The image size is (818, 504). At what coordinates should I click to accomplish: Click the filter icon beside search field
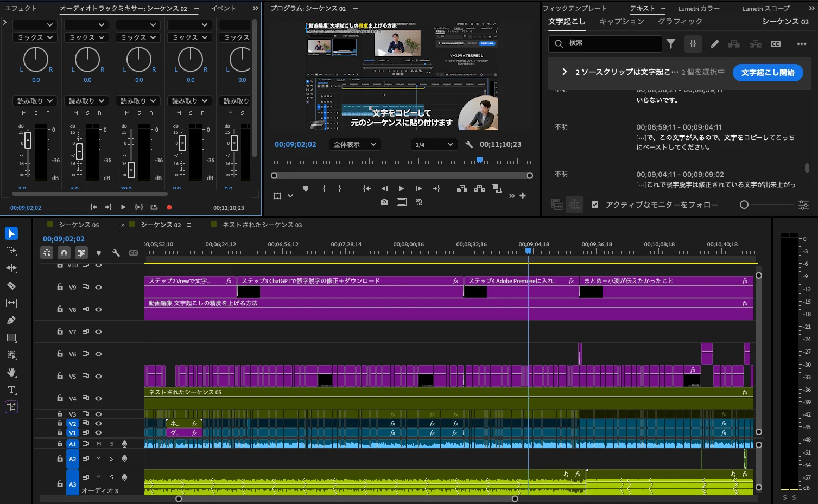[x=671, y=44]
